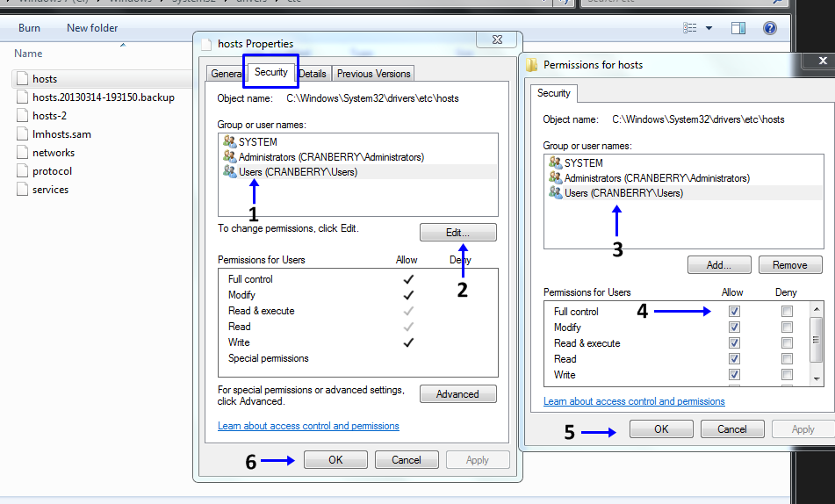Select the hosts.20130314-193150.backup file icon
Screen dimensions: 835x504
(x=22, y=97)
